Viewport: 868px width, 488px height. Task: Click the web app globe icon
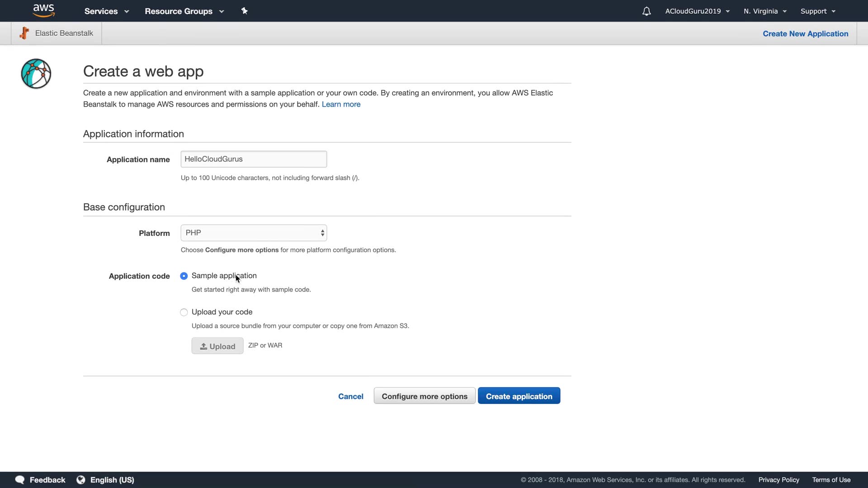tap(36, 74)
